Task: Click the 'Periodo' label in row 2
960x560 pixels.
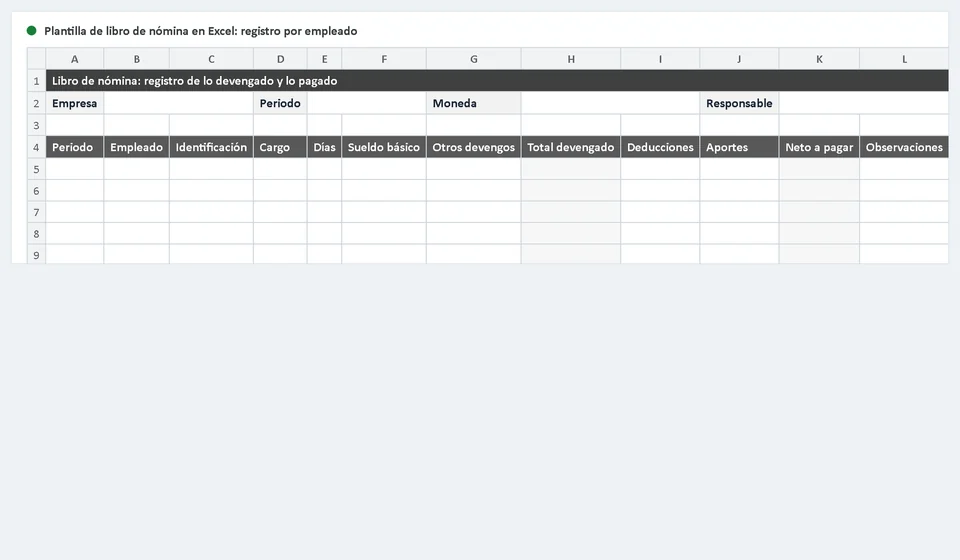Action: (280, 103)
